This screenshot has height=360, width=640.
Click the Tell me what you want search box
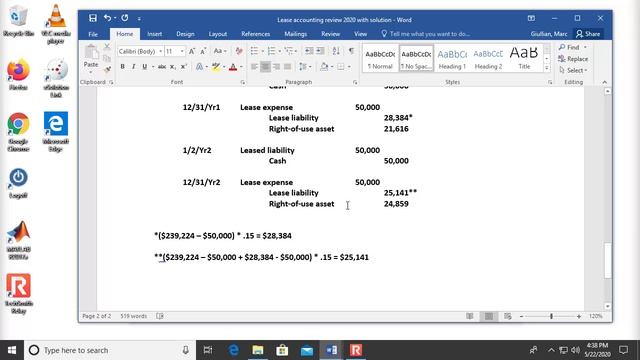point(425,34)
